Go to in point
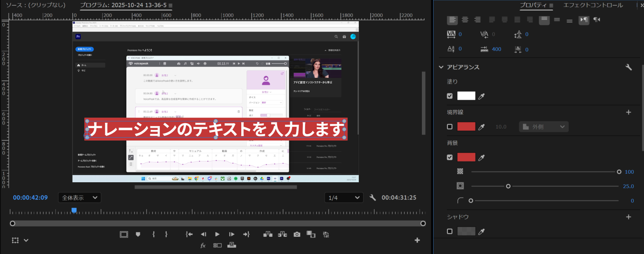Image resolution: width=644 pixels, height=254 pixels. [x=189, y=234]
